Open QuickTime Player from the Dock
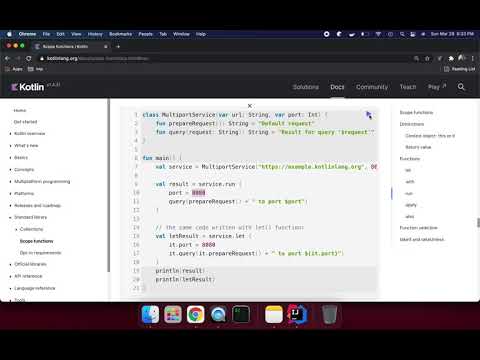Viewport: 480px width, 360px height. [218, 314]
